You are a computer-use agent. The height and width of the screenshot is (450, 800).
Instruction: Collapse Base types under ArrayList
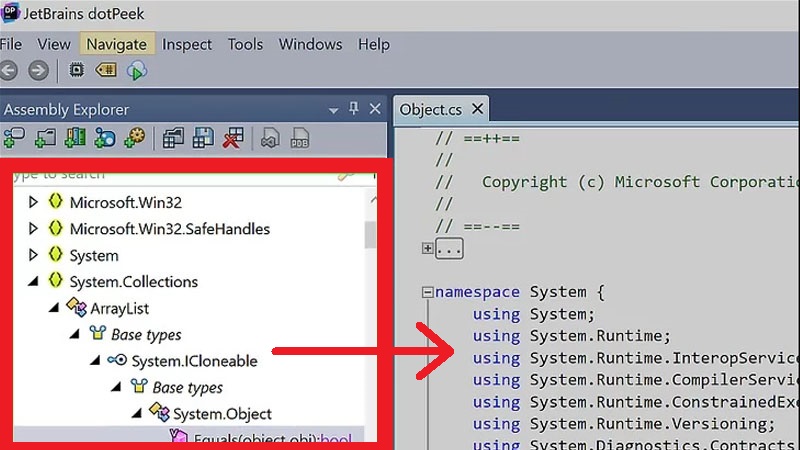tap(74, 334)
